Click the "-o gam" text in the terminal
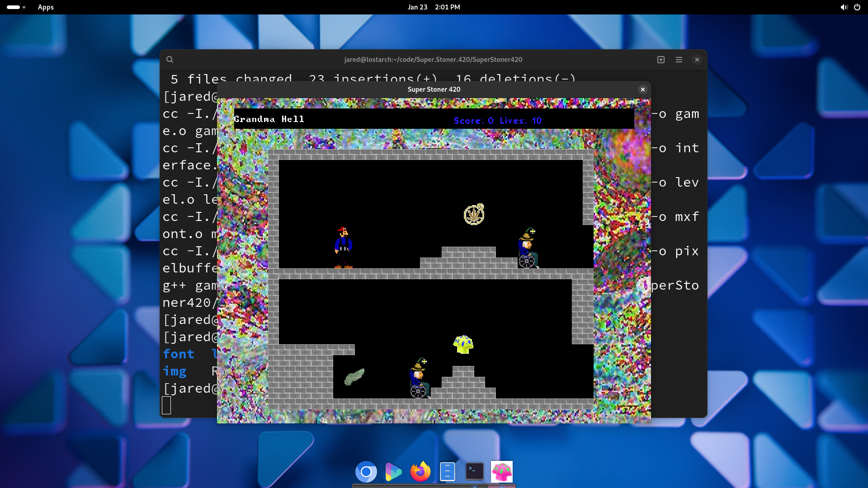Viewport: 868px width, 488px height. click(675, 114)
